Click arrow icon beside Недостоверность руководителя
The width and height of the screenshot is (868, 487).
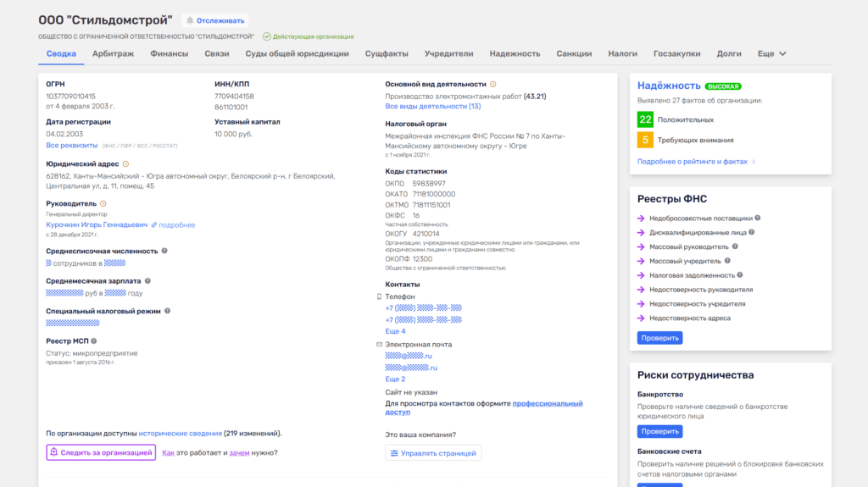(x=641, y=290)
